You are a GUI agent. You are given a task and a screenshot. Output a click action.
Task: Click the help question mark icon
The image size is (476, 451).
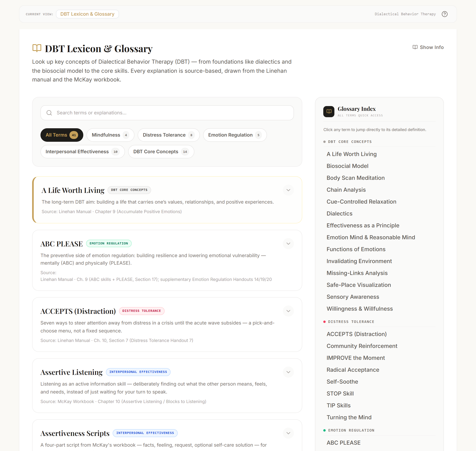[x=444, y=14]
